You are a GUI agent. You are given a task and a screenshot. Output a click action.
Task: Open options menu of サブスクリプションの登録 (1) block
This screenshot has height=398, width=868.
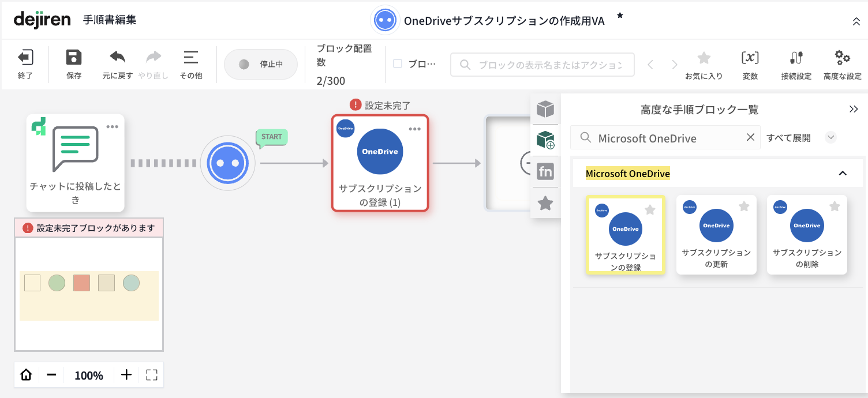pos(415,129)
